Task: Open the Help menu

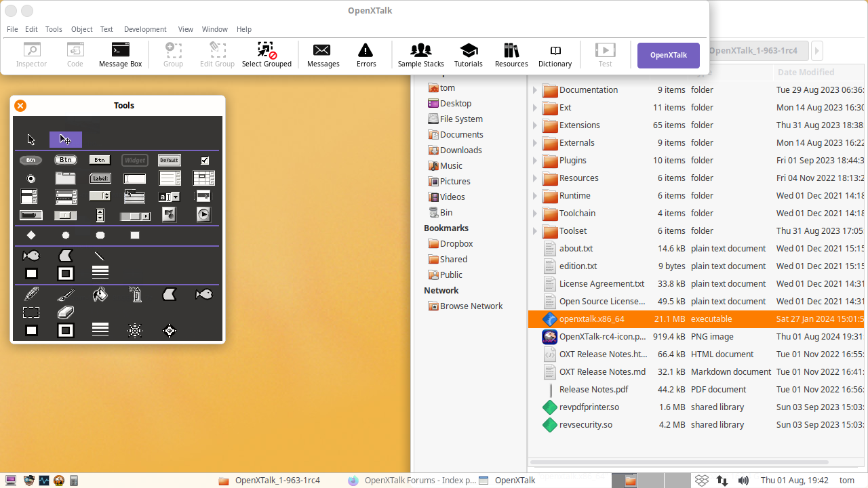Action: [x=244, y=29]
